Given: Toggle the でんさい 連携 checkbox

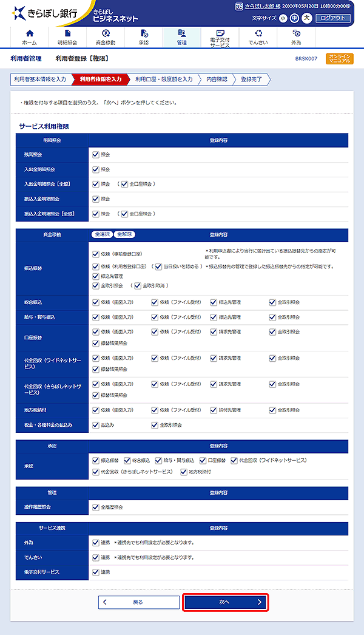Looking at the screenshot, I should [x=96, y=557].
